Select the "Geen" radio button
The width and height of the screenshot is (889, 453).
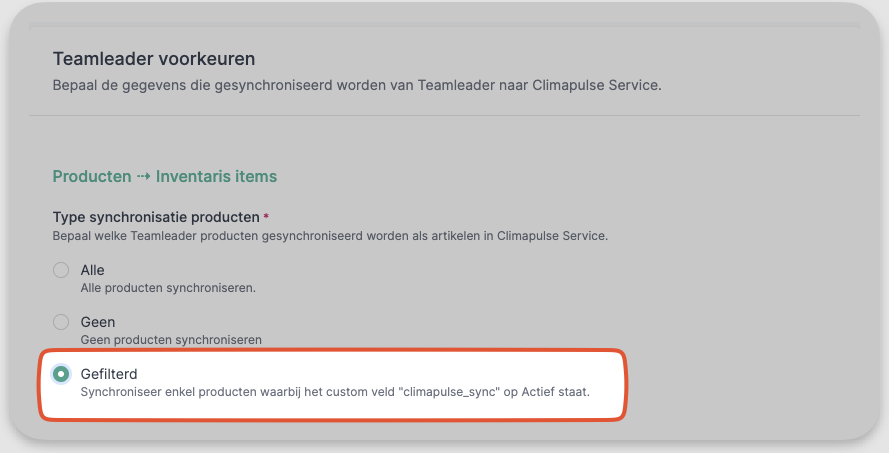[61, 322]
